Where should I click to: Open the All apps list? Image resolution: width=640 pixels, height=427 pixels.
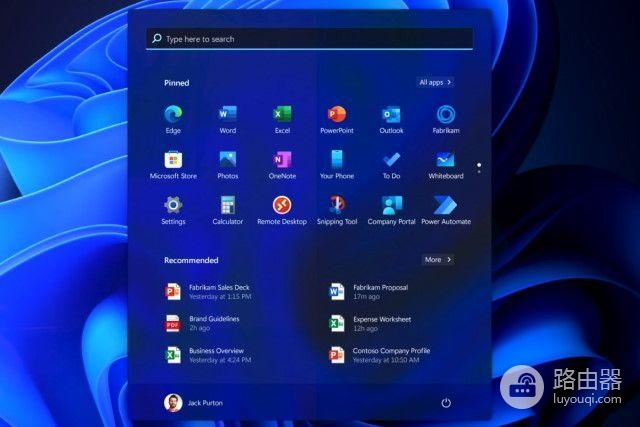click(x=435, y=82)
